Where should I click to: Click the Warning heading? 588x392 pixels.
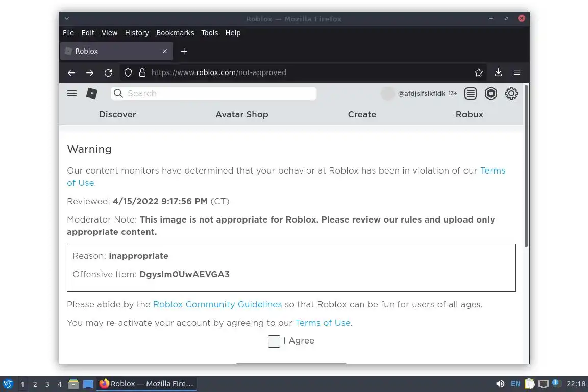[89, 149]
